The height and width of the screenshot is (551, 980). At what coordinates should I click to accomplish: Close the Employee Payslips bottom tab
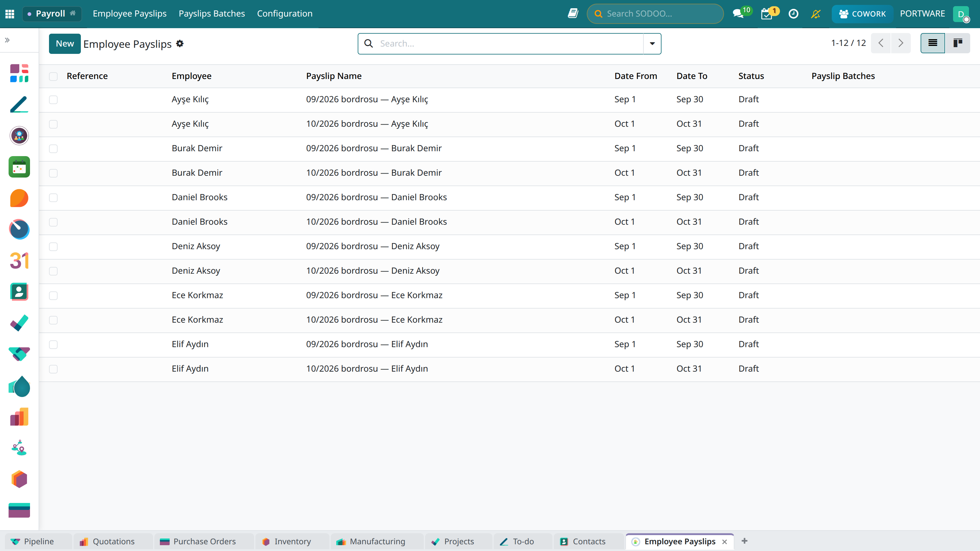725,542
